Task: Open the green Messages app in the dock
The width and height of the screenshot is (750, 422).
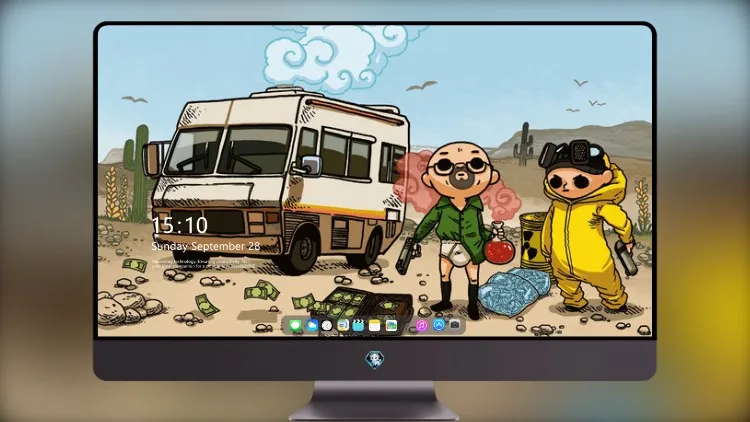Action: click(x=296, y=326)
